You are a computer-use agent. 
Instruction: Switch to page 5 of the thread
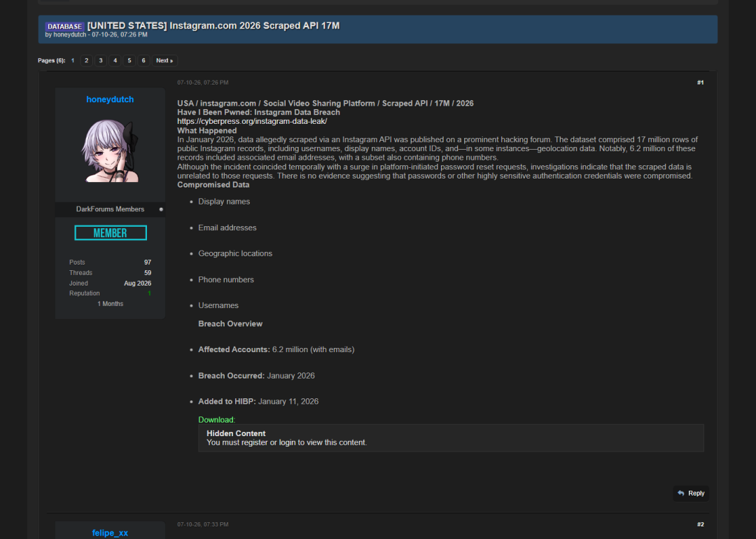point(129,61)
